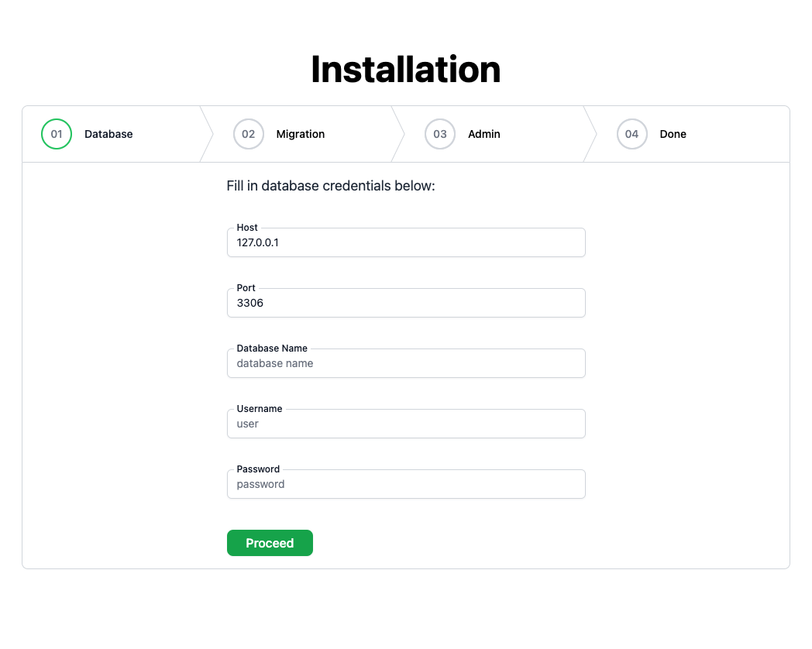Viewport: 812px width, 649px height.
Task: Click the Proceed button
Action: 270,543
